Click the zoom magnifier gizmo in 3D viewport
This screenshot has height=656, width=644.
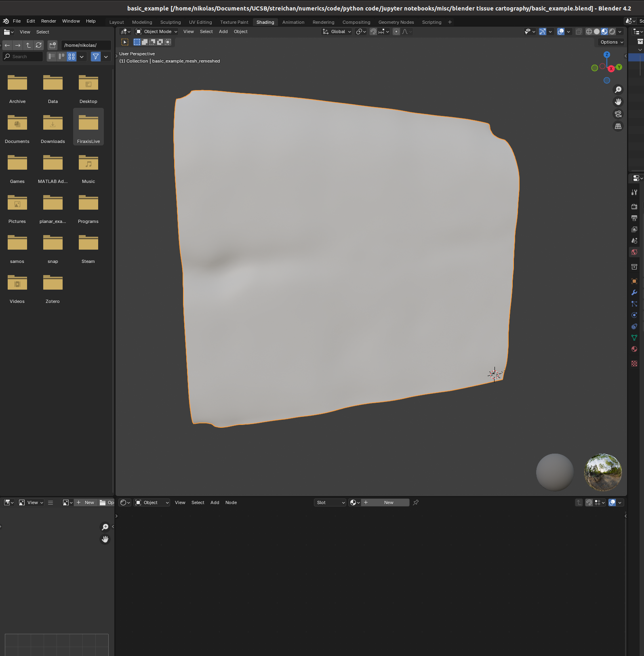618,90
